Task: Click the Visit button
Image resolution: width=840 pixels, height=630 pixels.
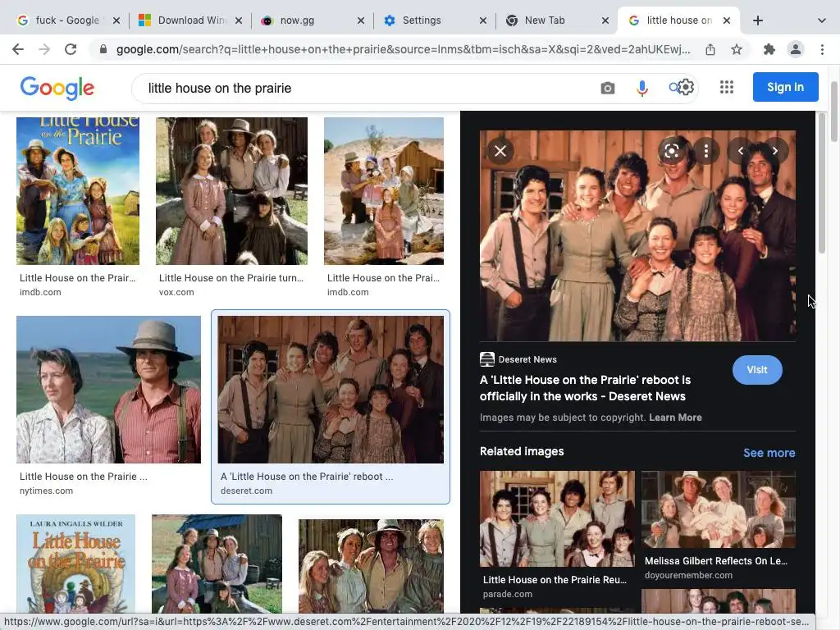Action: 757,370
